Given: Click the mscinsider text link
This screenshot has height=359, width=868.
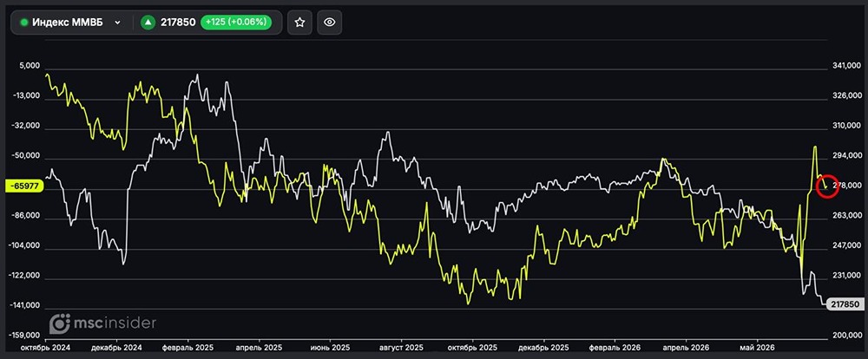Looking at the screenshot, I should coord(115,323).
